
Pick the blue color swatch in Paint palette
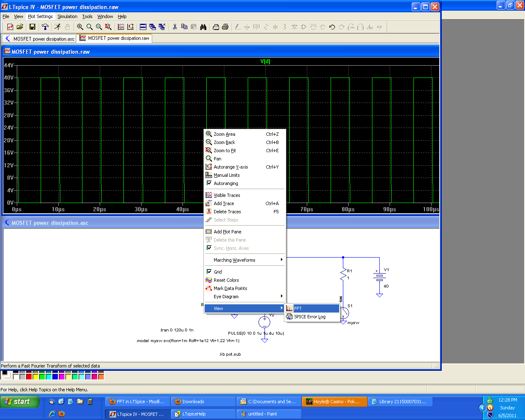click(x=55, y=377)
